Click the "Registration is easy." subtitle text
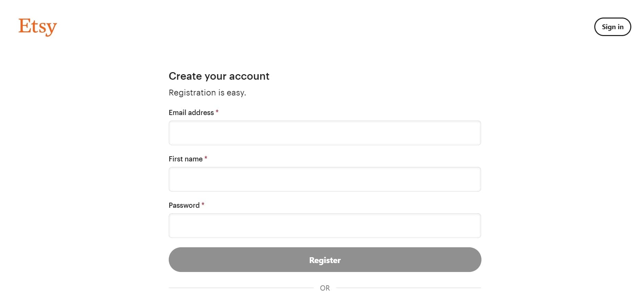 tap(207, 93)
